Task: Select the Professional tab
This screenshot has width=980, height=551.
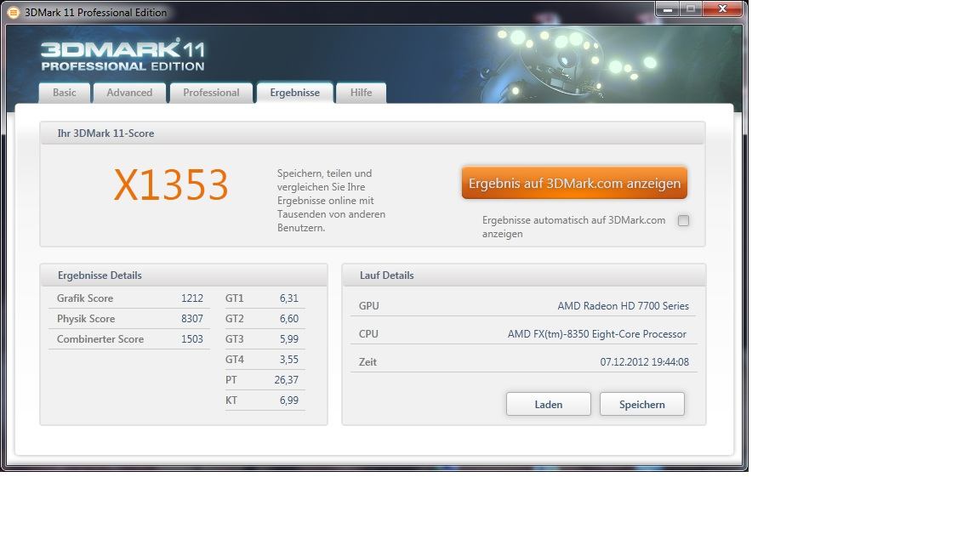Action: 211,93
